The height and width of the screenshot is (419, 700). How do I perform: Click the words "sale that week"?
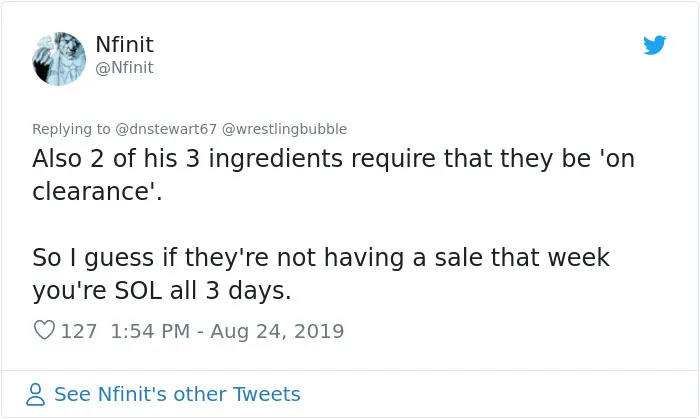click(522, 257)
